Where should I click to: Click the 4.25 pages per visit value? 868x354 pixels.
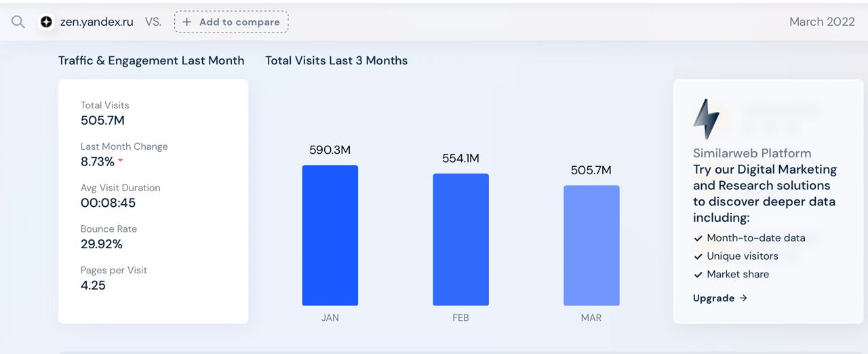(x=93, y=286)
